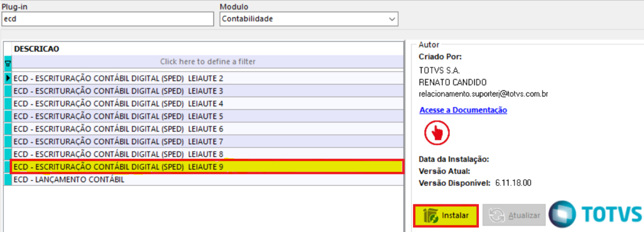
Task: Select row ECD LEIAUTE 6
Action: pyautogui.click(x=208, y=129)
